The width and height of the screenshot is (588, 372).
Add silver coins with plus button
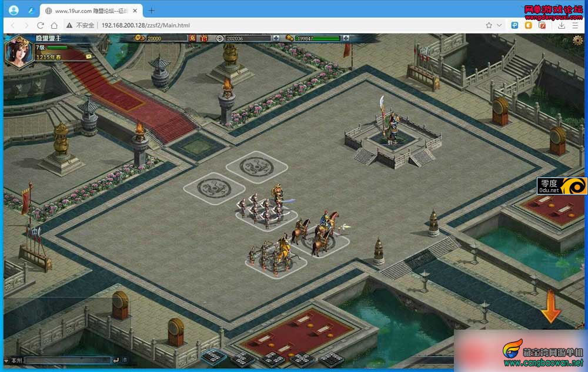pos(276,38)
